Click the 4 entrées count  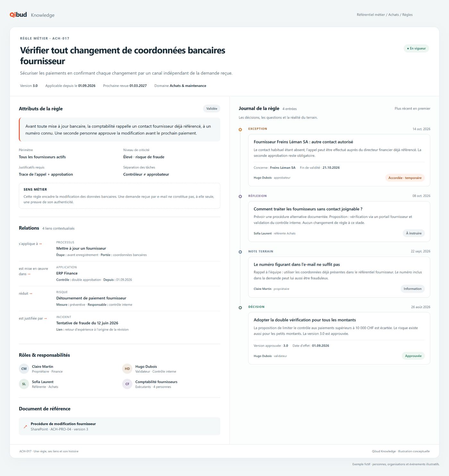[x=290, y=109]
